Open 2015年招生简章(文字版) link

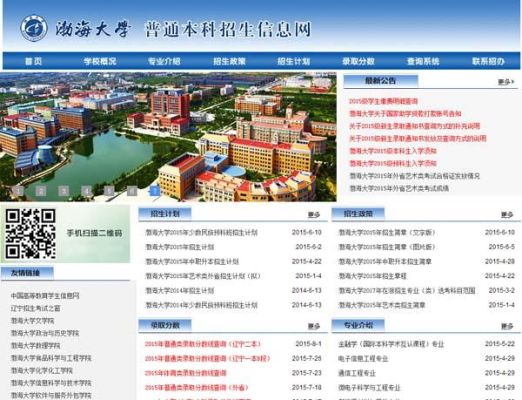coord(387,232)
